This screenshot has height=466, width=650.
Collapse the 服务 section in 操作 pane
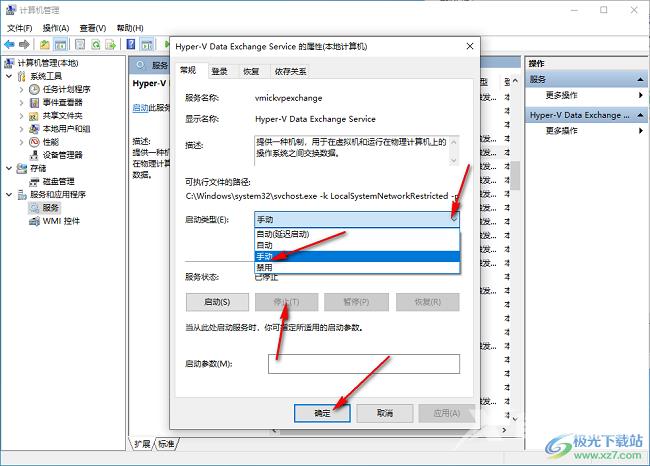[x=640, y=79]
